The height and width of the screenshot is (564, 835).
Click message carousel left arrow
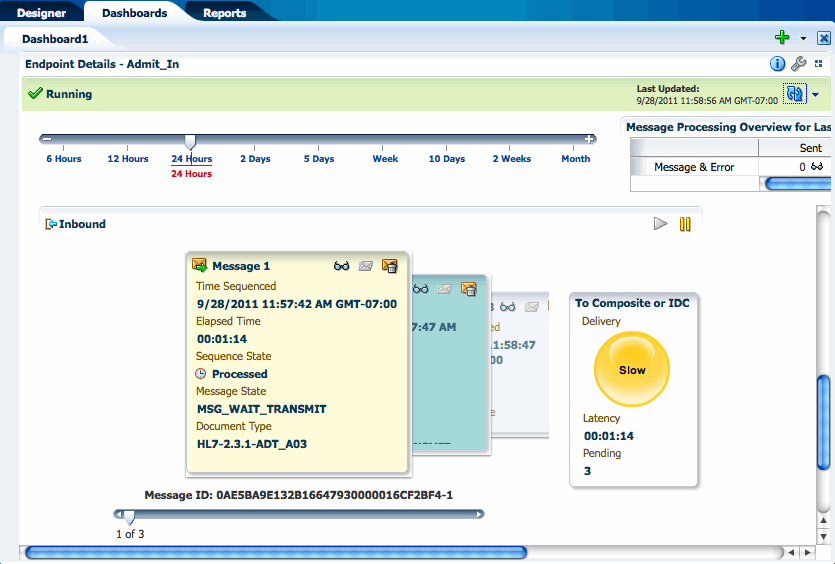click(x=119, y=514)
